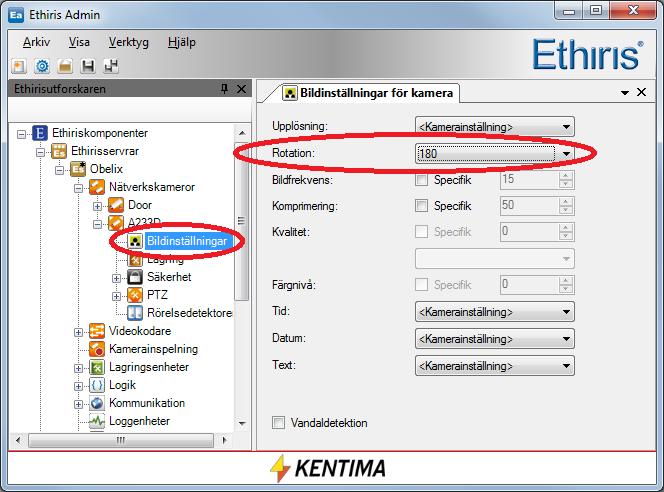Expand the Videokodare tree node
Image resolution: width=664 pixels, height=492 pixels.
coord(78,332)
